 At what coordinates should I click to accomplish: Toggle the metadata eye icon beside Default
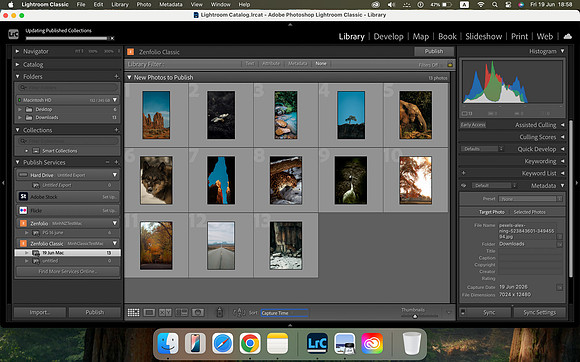(463, 185)
